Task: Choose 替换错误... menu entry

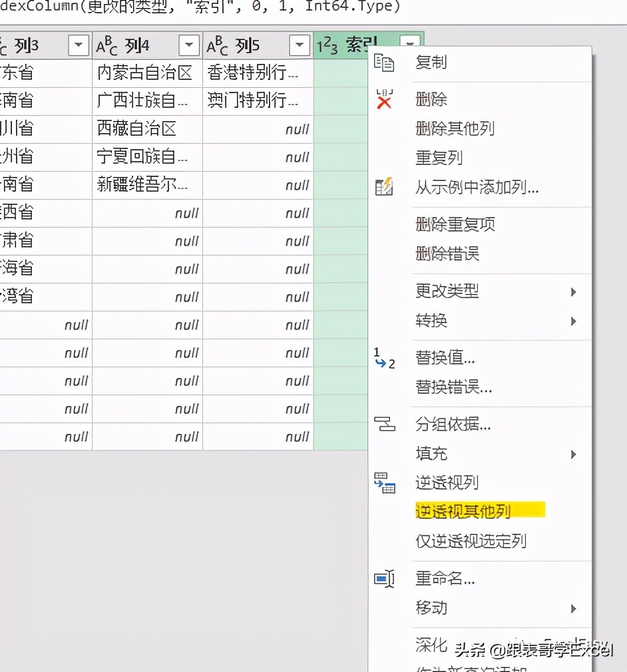Action: pyautogui.click(x=453, y=387)
